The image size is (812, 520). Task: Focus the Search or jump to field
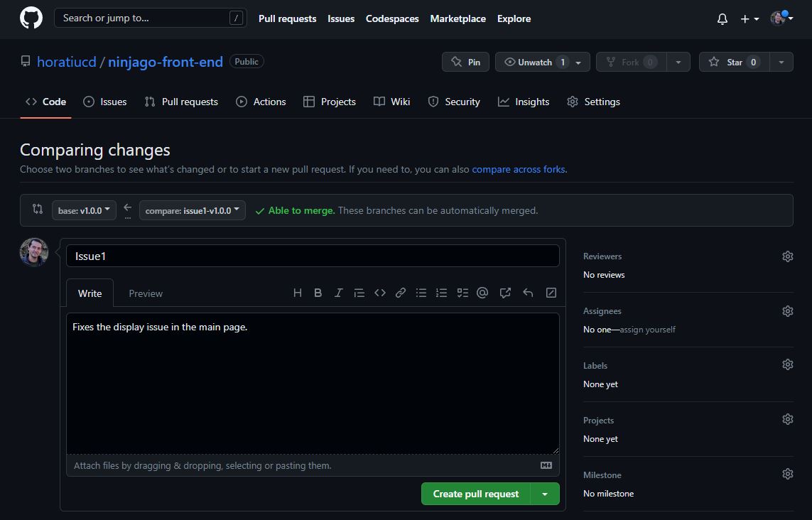150,18
